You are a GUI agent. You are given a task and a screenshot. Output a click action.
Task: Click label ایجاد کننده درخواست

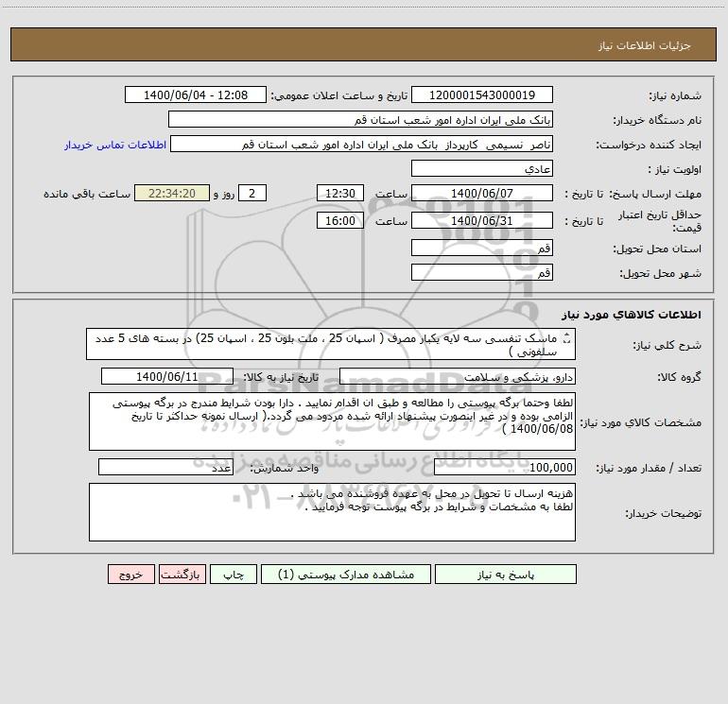(x=649, y=145)
